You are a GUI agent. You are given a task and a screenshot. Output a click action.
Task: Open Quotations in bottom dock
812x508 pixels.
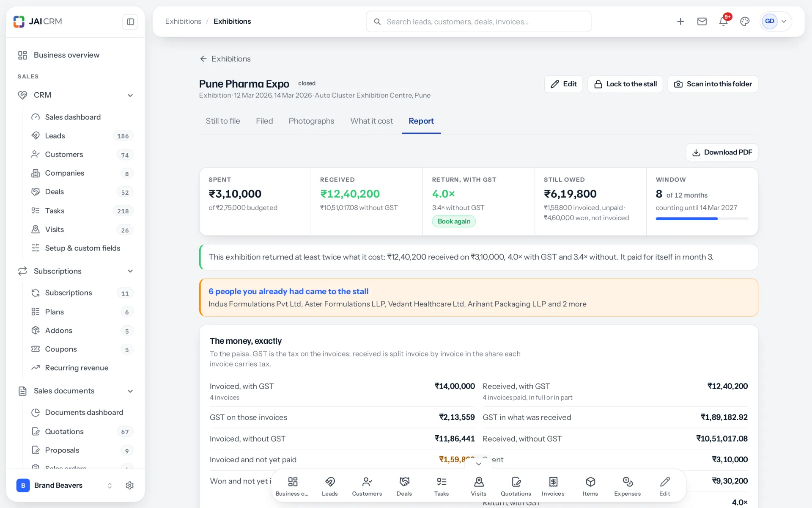tap(516, 486)
